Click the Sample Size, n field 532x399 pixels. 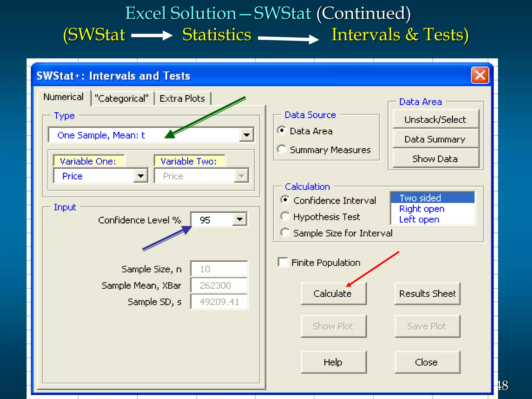(x=219, y=269)
